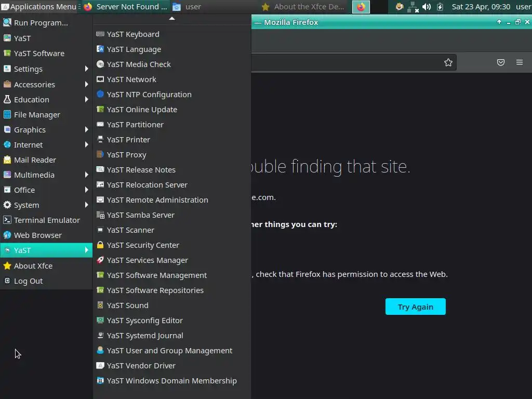Click the YaST NTP Configuration icon
The width and height of the screenshot is (532, 399).
tap(100, 95)
